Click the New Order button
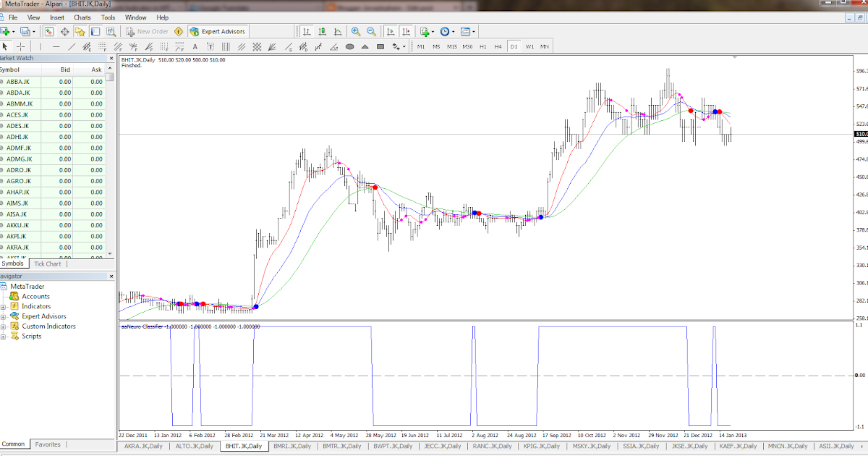The image size is (868, 456). tap(147, 31)
